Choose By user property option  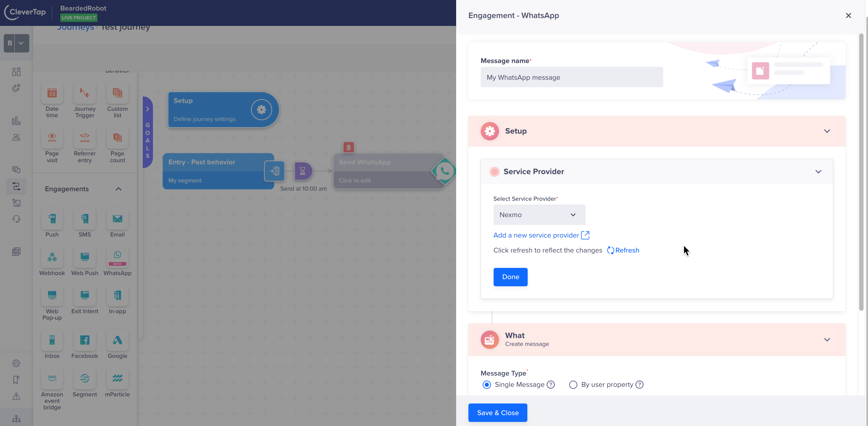(x=573, y=385)
